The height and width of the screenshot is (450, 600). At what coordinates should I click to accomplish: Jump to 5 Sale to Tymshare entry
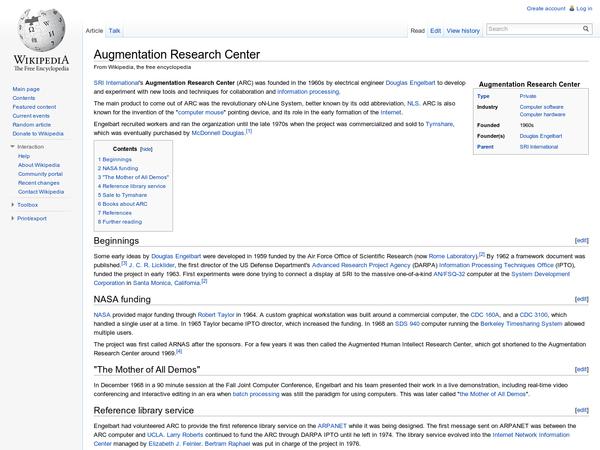[122, 195]
